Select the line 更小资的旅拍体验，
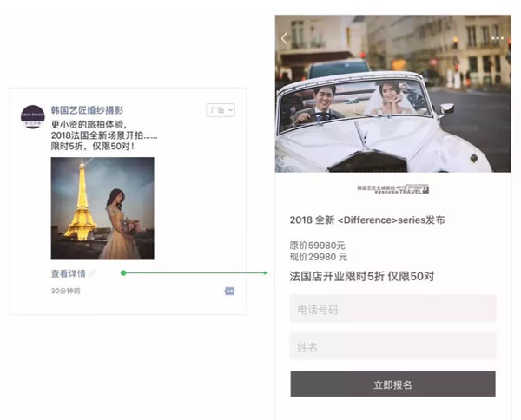The height and width of the screenshot is (420, 521). click(89, 124)
